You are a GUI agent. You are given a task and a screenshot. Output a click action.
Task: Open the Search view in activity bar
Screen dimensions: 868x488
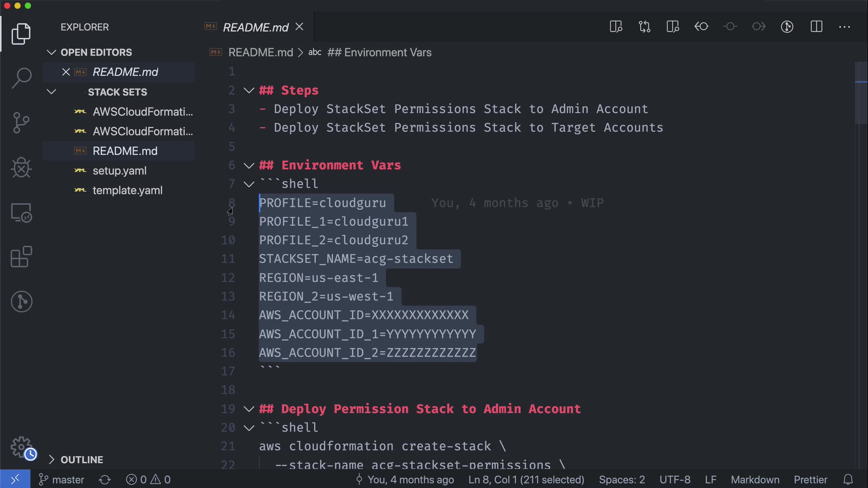point(21,78)
